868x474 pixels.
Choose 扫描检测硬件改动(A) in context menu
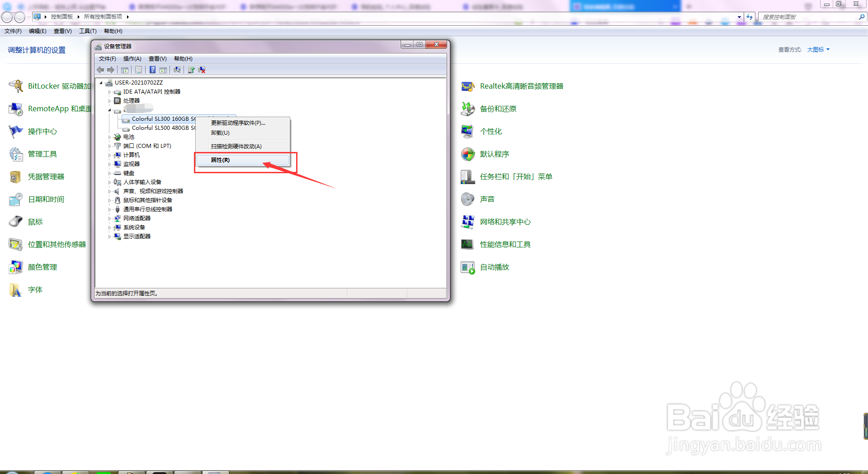click(x=243, y=147)
